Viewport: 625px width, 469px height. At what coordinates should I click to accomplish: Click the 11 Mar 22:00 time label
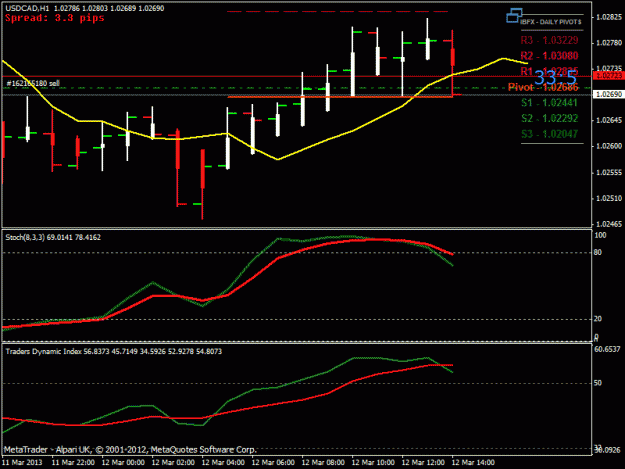[73, 463]
